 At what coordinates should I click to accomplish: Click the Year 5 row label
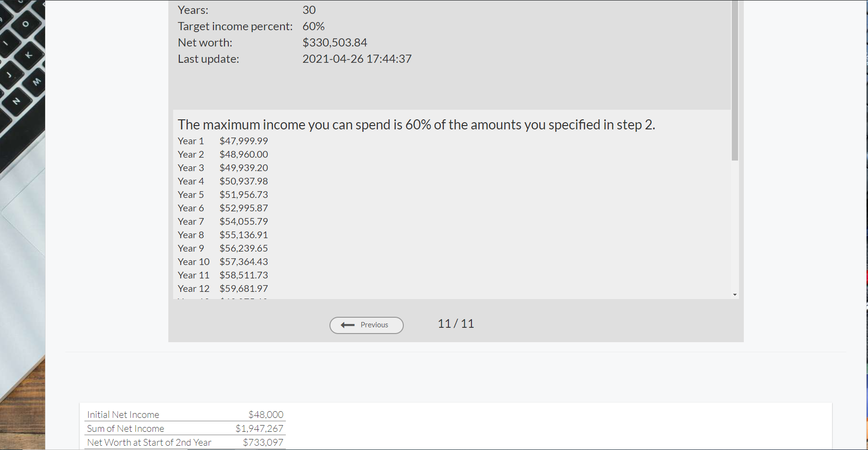tap(190, 195)
